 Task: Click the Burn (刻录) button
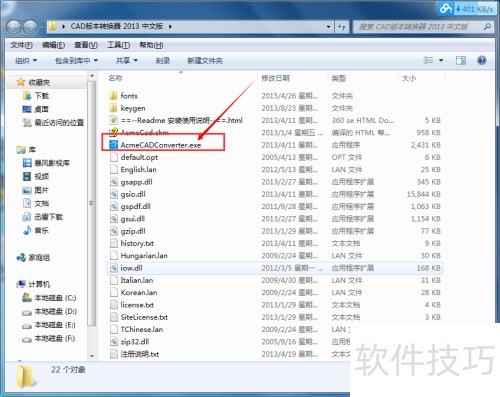coord(163,60)
